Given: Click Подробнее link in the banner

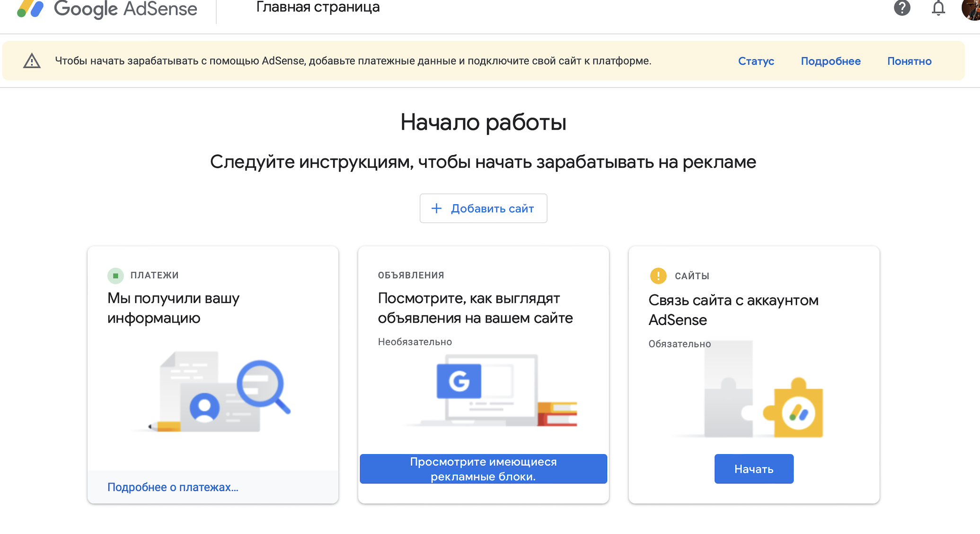Looking at the screenshot, I should pyautogui.click(x=830, y=61).
